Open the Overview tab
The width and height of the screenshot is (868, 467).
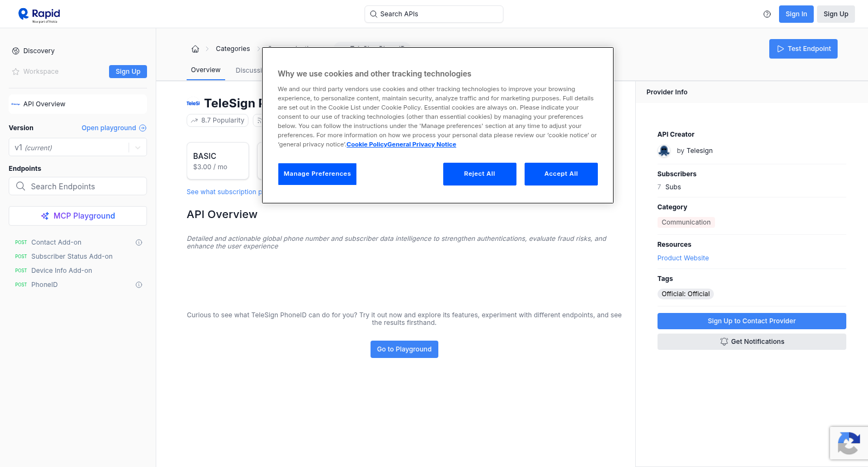click(206, 70)
